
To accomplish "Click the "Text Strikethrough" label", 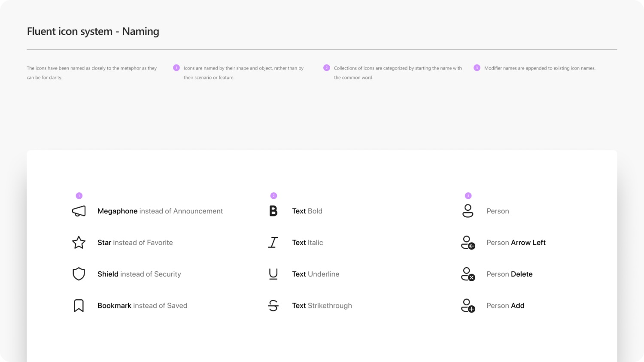I will (x=322, y=306).
